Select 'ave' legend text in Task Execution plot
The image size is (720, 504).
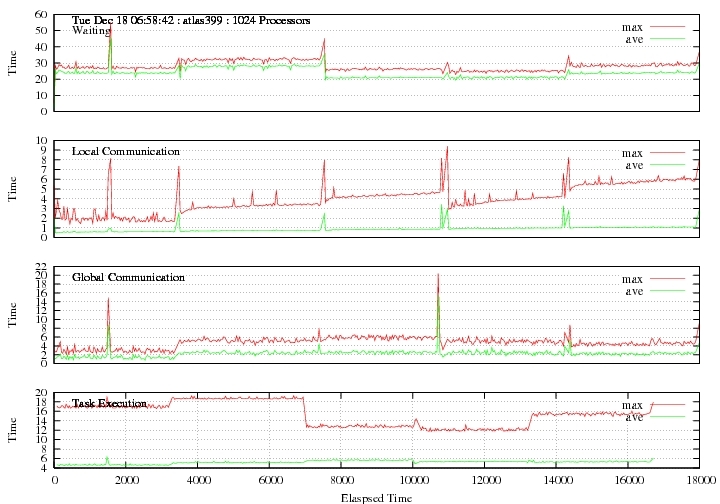point(634,418)
